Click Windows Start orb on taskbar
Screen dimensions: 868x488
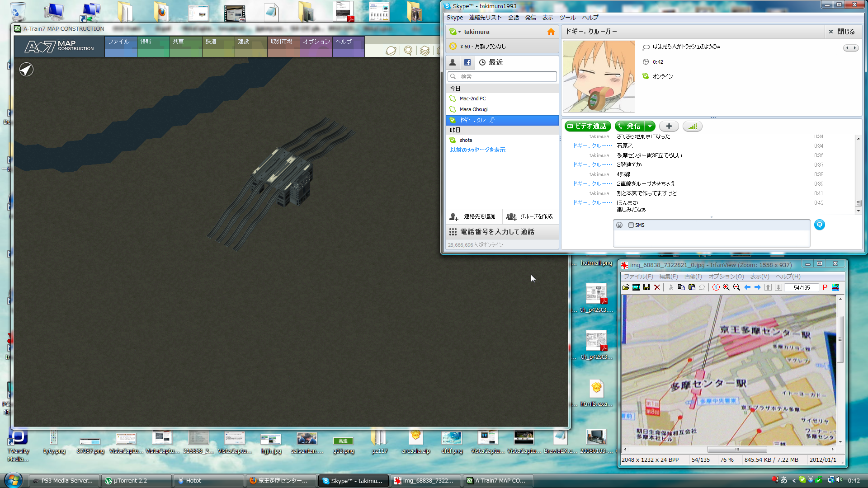(x=13, y=479)
